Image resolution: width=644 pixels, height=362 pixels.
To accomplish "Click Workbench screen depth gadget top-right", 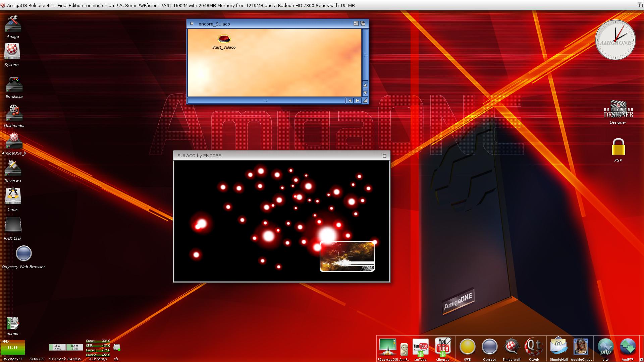I will 640,5.
